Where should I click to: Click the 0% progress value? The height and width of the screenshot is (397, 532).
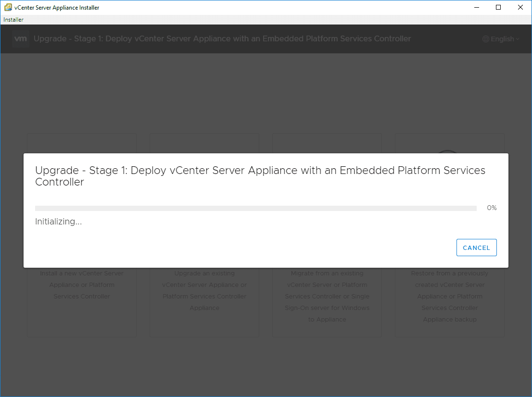492,208
